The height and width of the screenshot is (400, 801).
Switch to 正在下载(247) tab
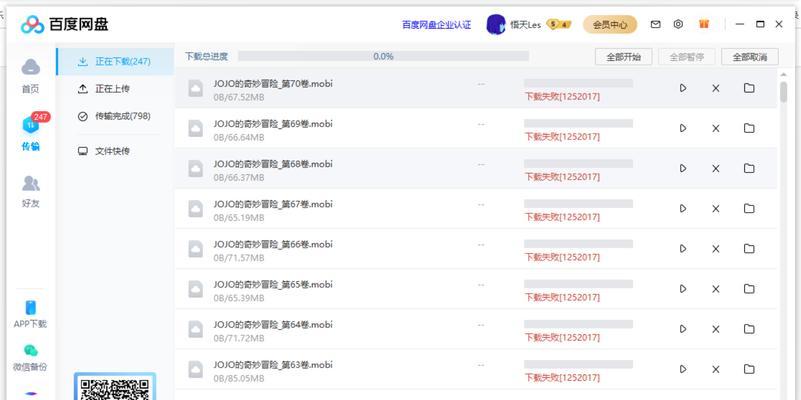tap(115, 61)
